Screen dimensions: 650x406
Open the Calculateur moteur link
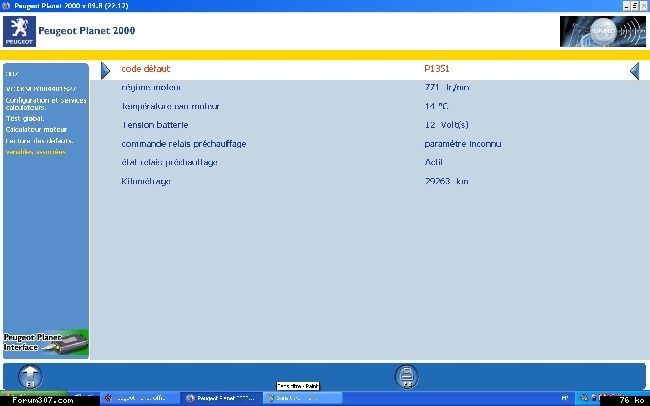pos(36,129)
